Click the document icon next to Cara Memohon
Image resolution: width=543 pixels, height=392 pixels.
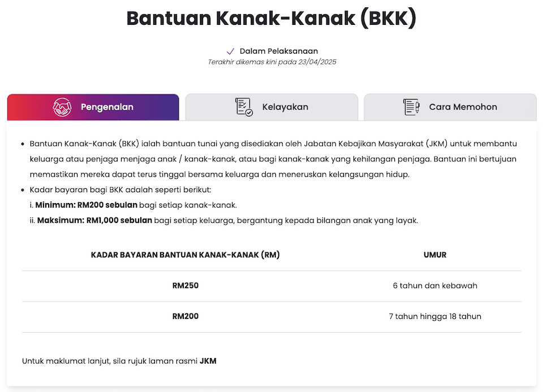[x=411, y=106]
